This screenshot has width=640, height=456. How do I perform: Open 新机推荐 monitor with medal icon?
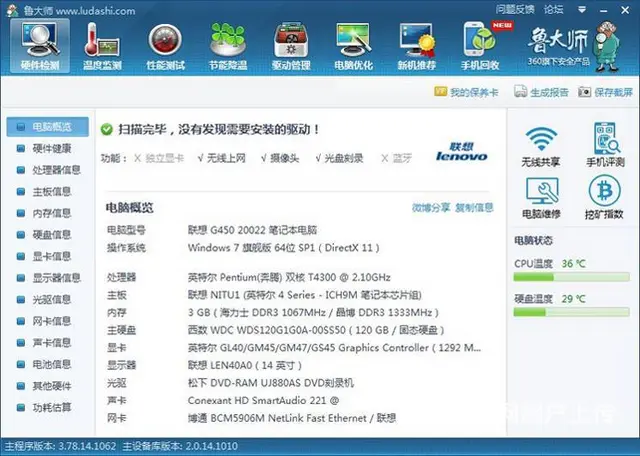tap(417, 46)
